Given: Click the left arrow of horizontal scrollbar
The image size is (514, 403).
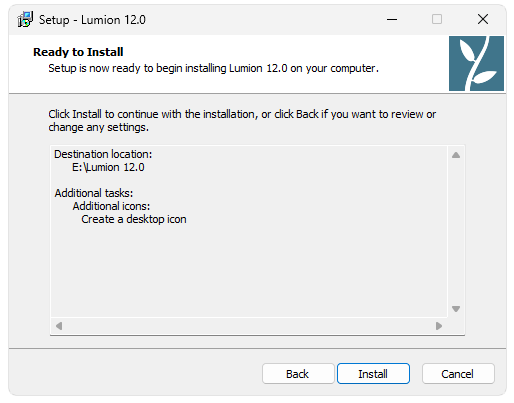Looking at the screenshot, I should point(59,326).
